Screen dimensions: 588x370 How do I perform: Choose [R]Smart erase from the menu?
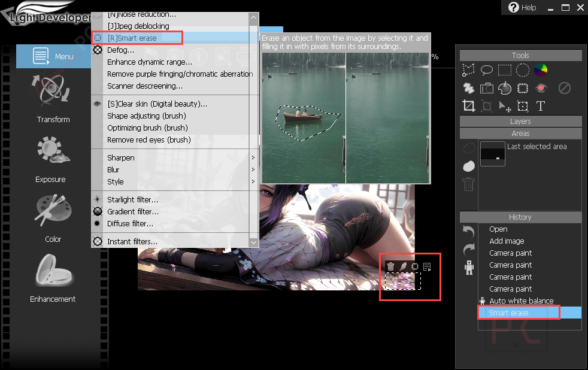(170, 38)
